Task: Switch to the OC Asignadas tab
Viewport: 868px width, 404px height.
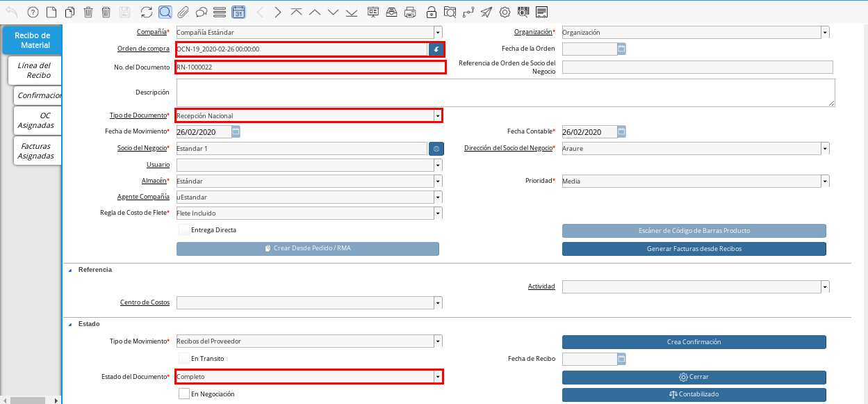Action: 38,120
